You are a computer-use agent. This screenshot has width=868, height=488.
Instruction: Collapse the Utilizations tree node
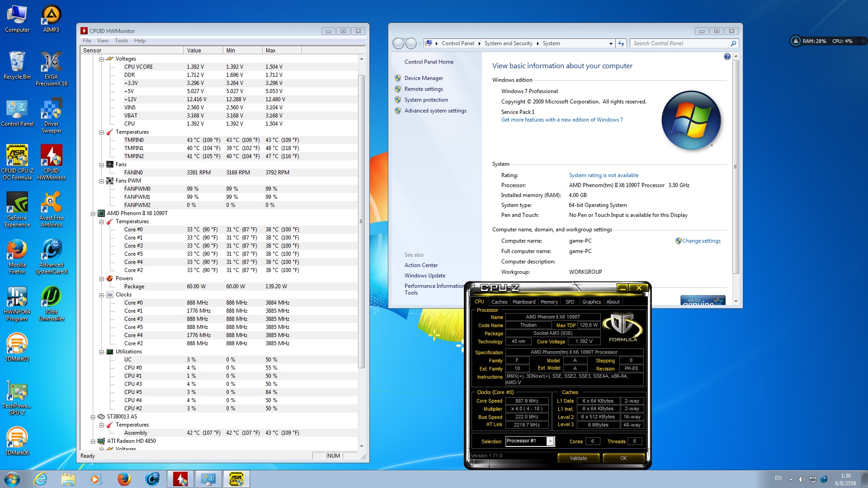click(102, 352)
